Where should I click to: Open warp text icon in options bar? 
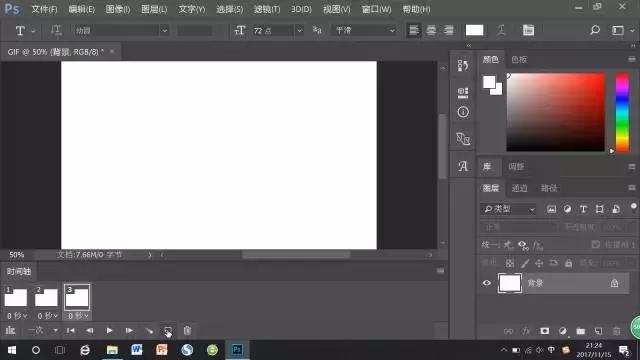point(501,30)
